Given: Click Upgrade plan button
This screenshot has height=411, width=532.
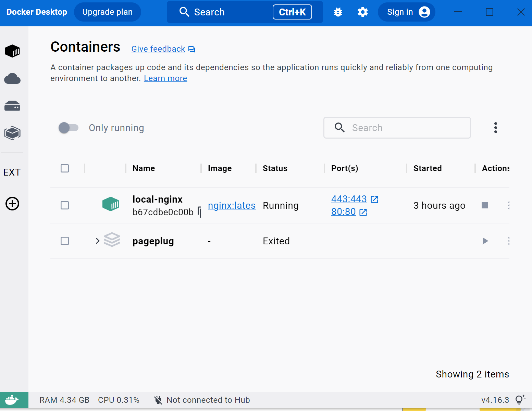Looking at the screenshot, I should (x=108, y=12).
